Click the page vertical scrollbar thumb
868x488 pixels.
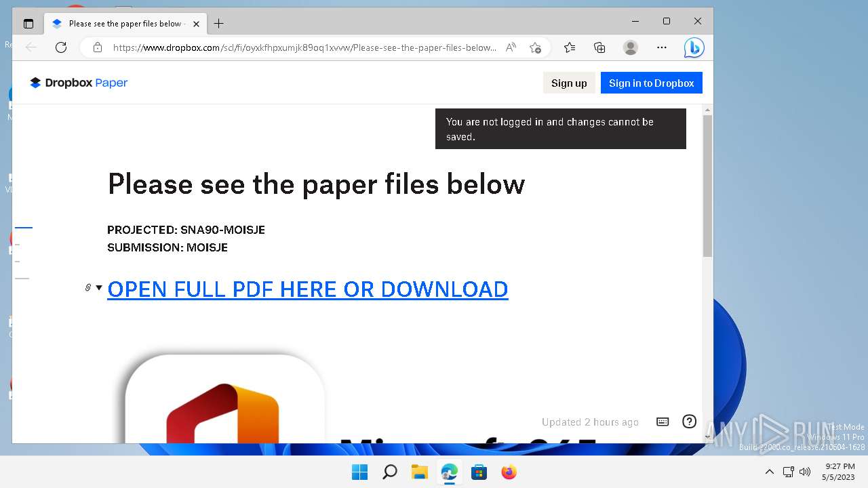coord(707,186)
